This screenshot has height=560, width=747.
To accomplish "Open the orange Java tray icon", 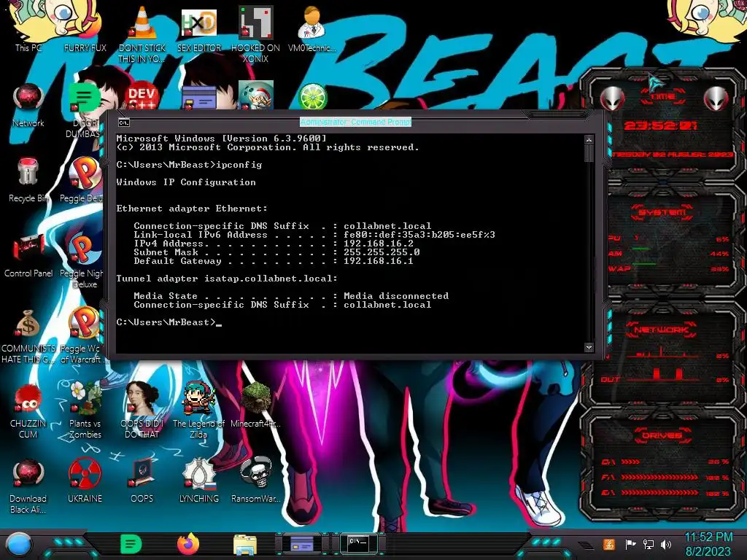I will click(609, 544).
